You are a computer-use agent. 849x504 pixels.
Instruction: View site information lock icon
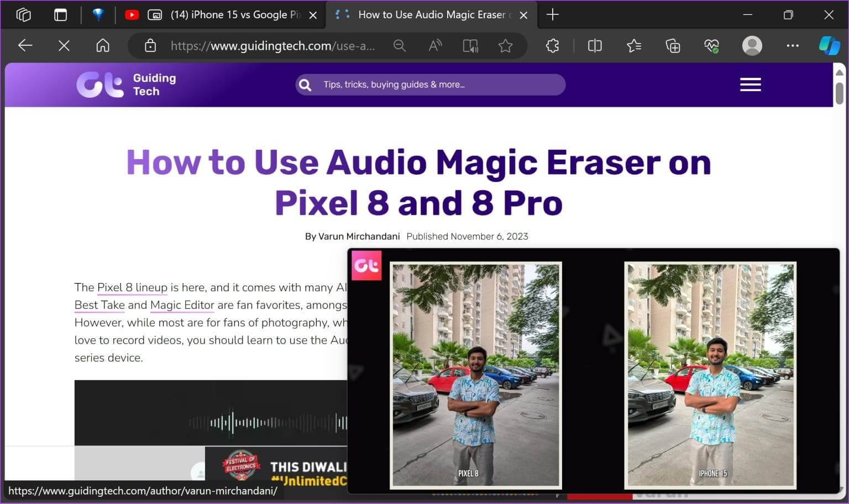click(x=150, y=46)
